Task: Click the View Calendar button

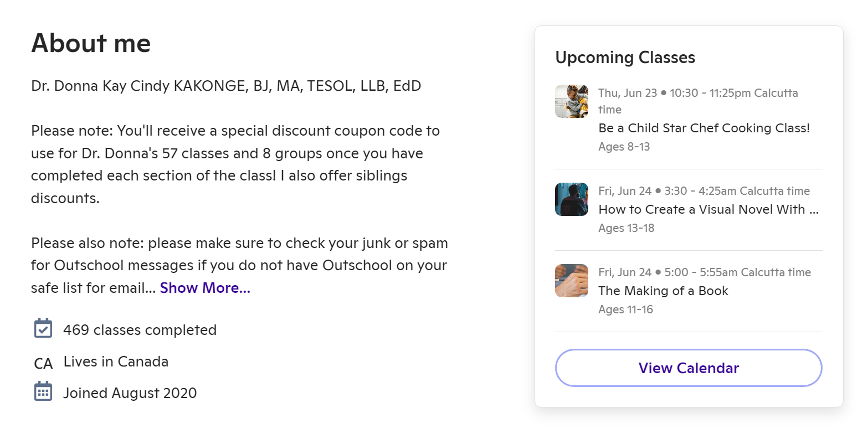Action: pos(689,368)
